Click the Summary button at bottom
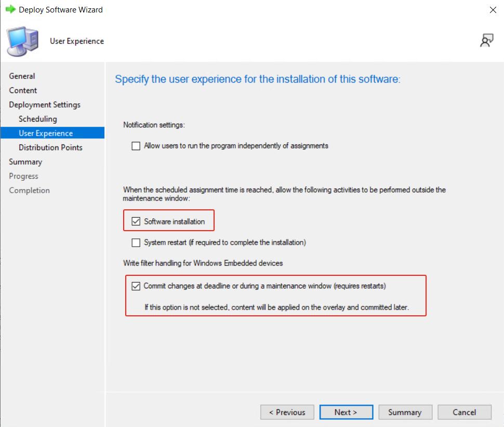Screen dimensions: 504x427 tap(405, 412)
